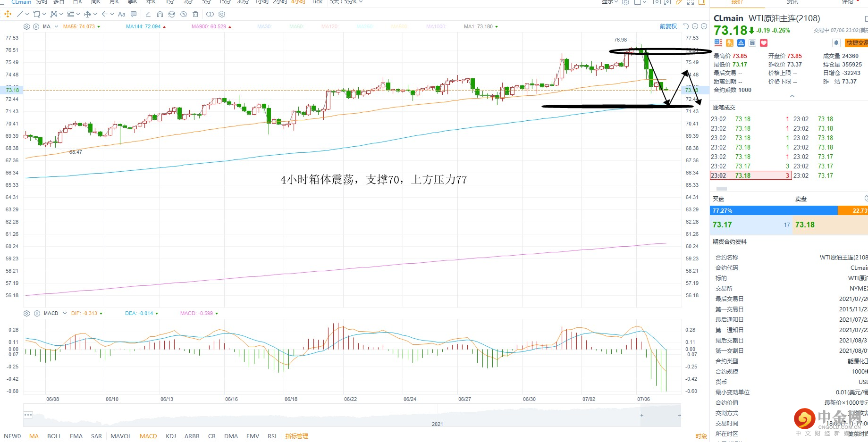Image resolution: width=868 pixels, height=442 pixels.
Task: Enable the faded MA120 line
Action: (x=329, y=26)
